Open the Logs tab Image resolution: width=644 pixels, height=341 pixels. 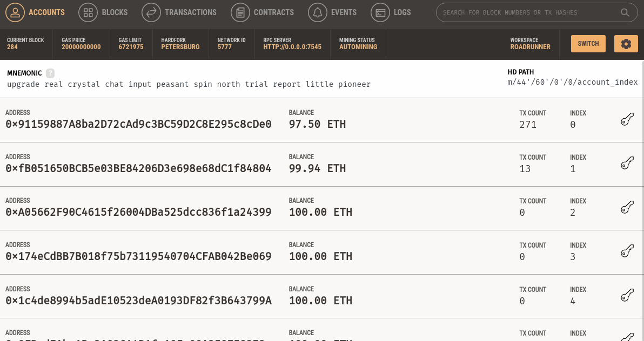[391, 12]
